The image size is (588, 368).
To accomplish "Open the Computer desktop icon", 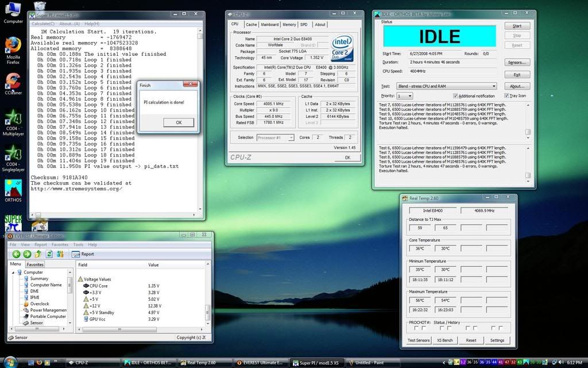I will click(x=13, y=12).
